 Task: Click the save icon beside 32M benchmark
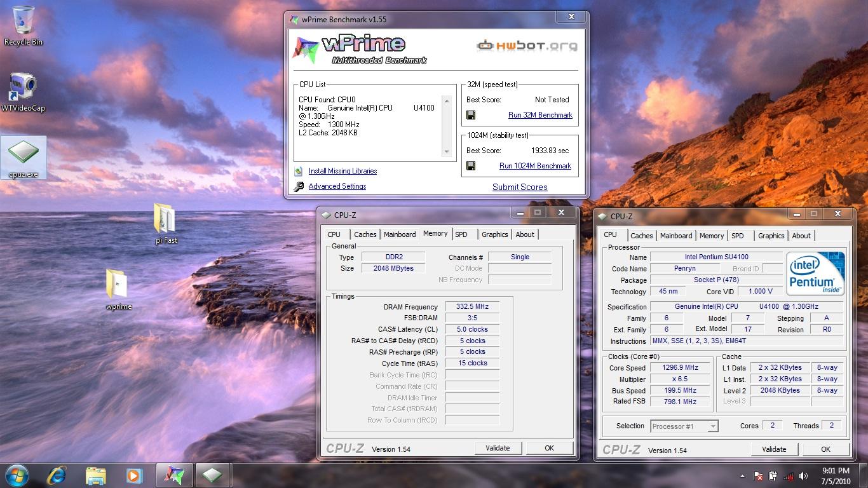[x=471, y=115]
